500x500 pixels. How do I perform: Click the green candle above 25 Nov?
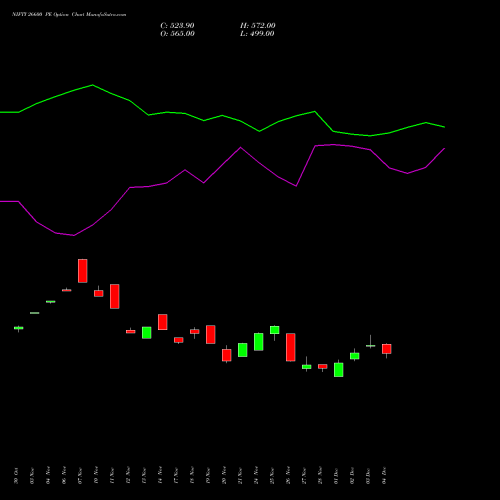click(275, 330)
